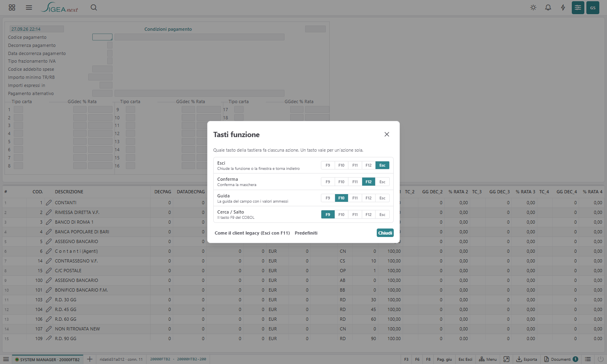Viewport: 607px width, 364px height.
Task: Open the hamburger menu in top bar
Action: [29, 7]
